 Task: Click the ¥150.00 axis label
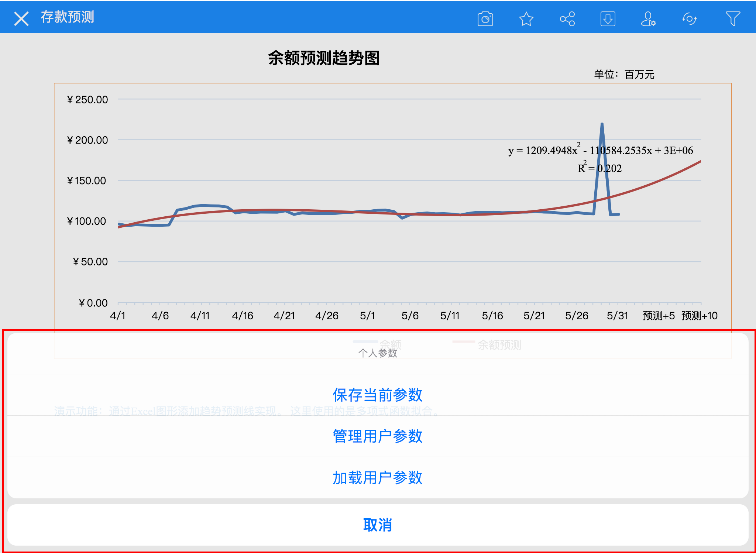pyautogui.click(x=87, y=181)
